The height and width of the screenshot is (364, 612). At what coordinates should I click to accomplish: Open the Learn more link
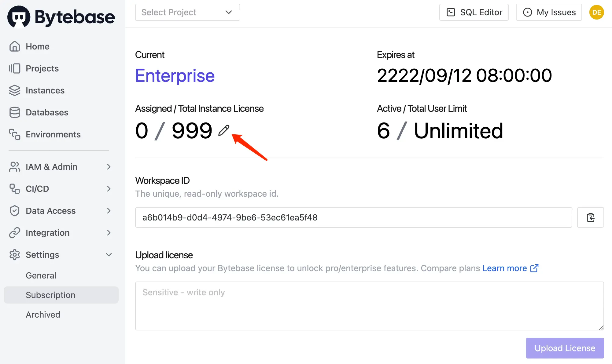click(x=505, y=268)
